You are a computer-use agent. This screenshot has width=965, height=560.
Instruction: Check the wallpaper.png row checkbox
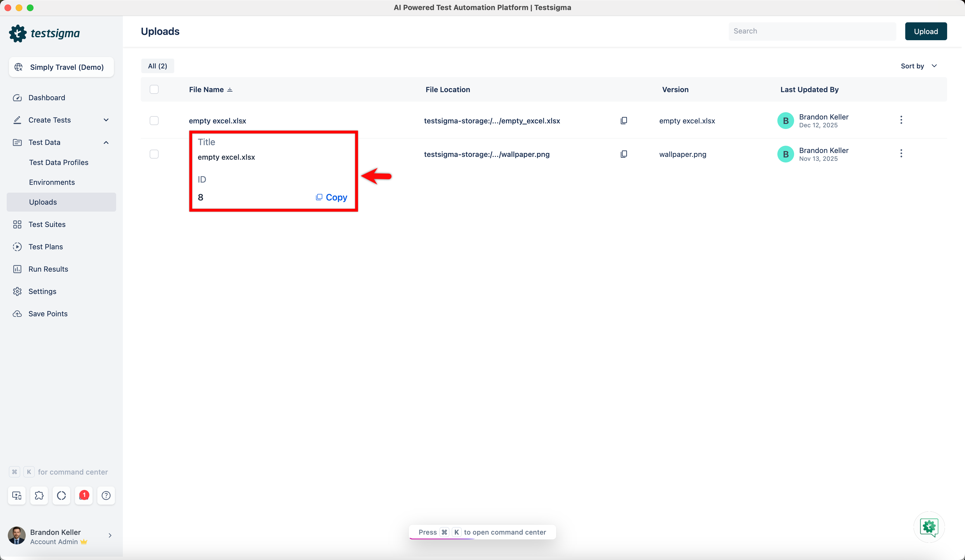point(154,154)
